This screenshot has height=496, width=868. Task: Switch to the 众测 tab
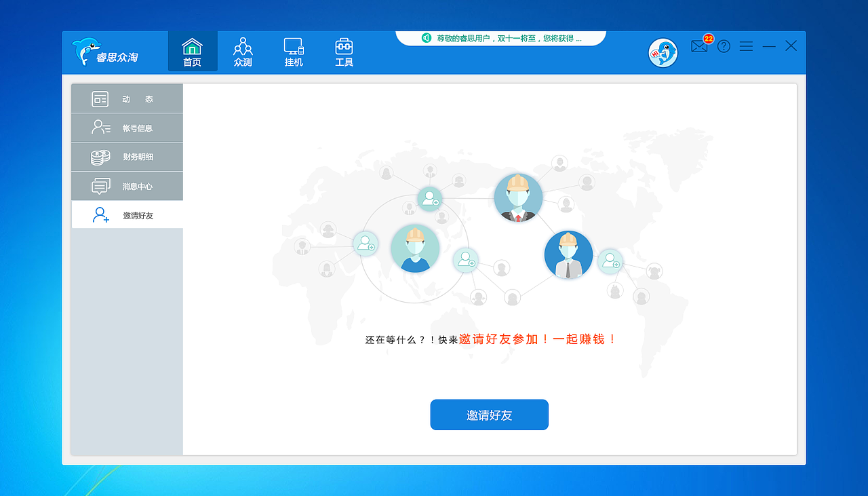(x=243, y=52)
